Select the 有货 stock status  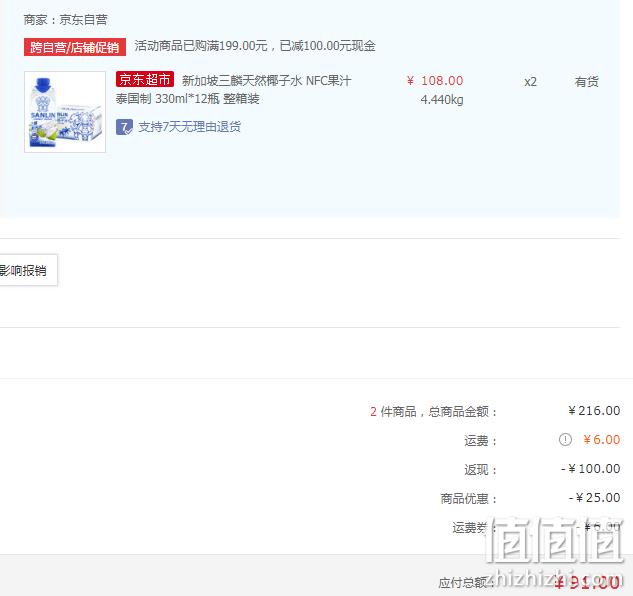(x=587, y=82)
